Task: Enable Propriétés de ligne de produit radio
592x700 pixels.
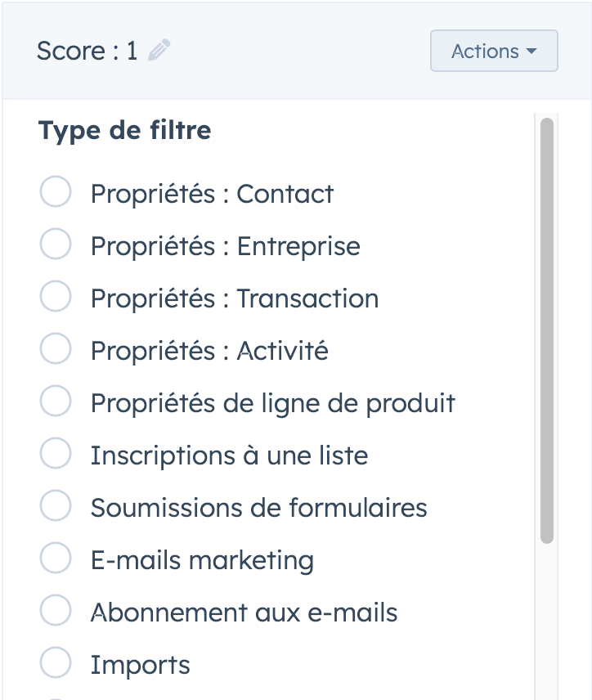Action: (x=56, y=401)
